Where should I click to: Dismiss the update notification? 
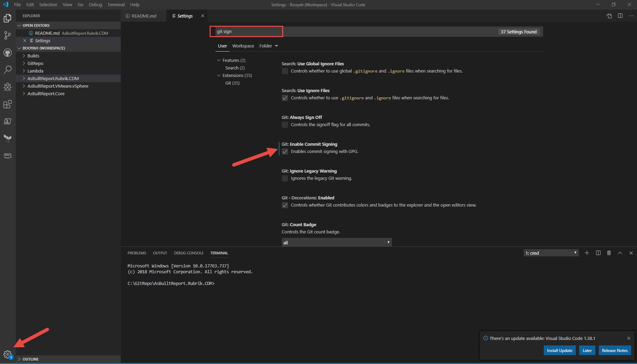pyautogui.click(x=629, y=338)
